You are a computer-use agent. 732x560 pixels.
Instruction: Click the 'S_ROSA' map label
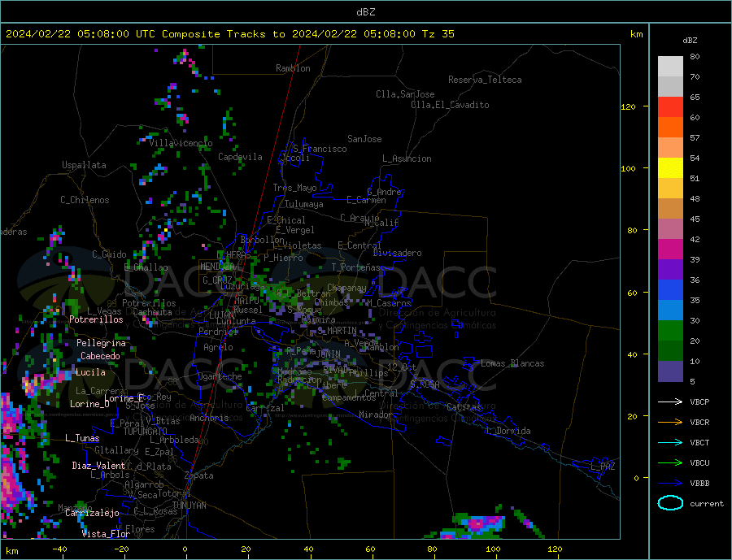425,384
